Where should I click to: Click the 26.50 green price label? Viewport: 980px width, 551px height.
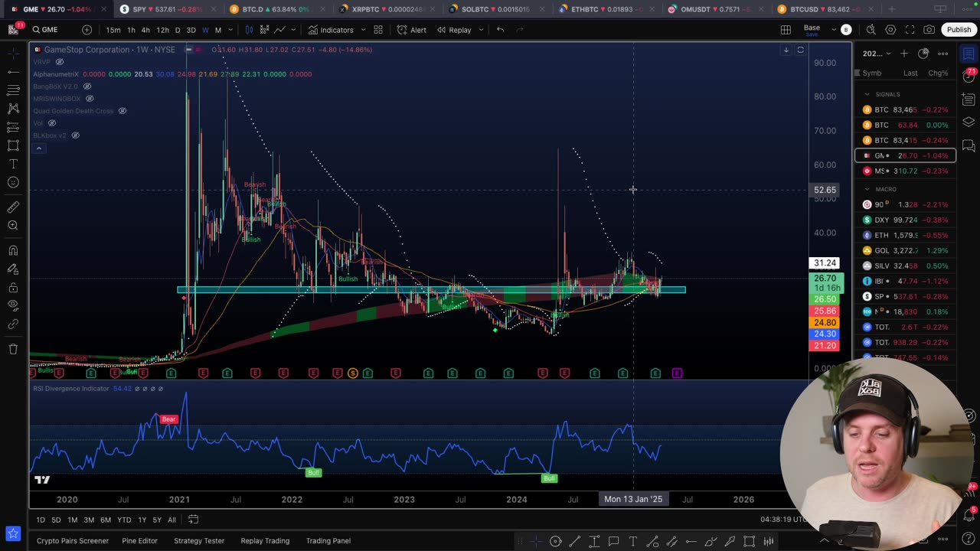click(825, 299)
